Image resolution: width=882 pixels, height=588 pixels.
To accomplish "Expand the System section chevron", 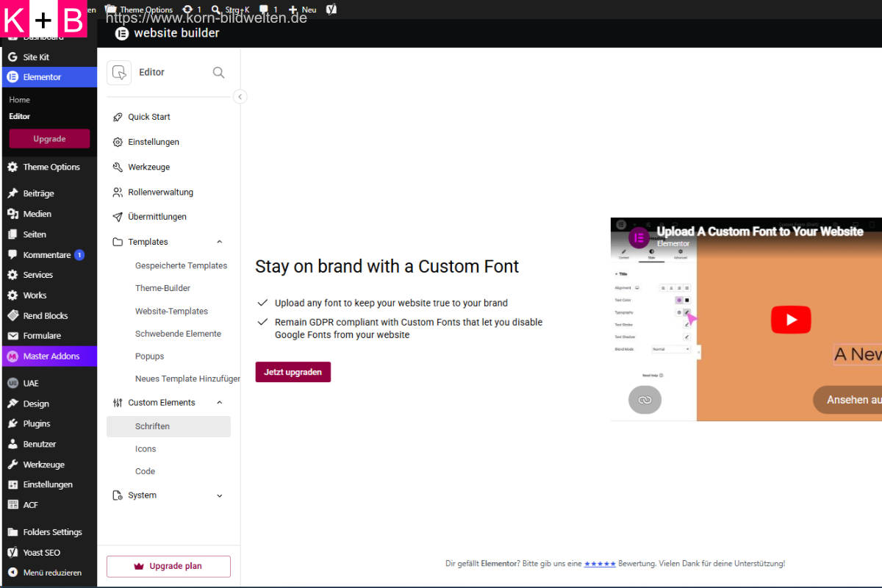I will coord(219,495).
